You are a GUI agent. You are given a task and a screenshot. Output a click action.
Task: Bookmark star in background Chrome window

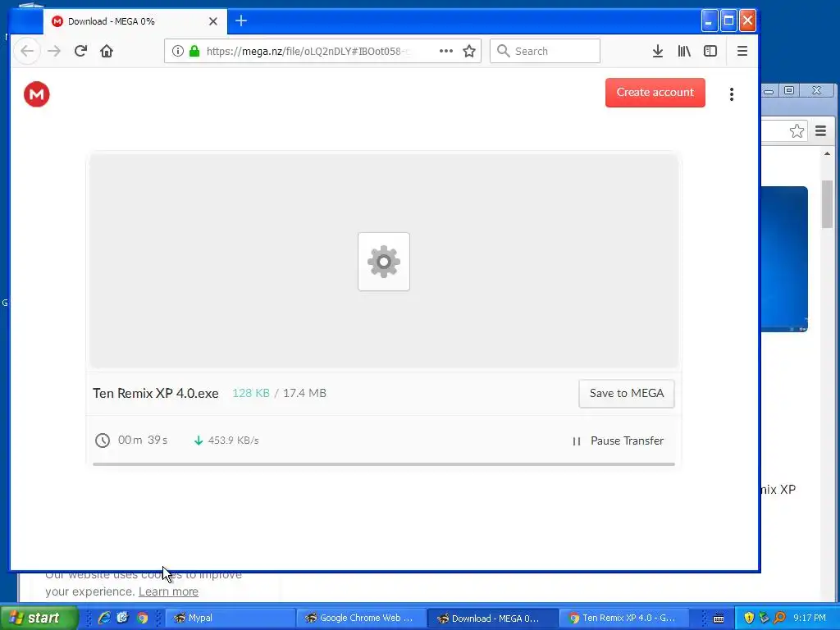tap(797, 130)
